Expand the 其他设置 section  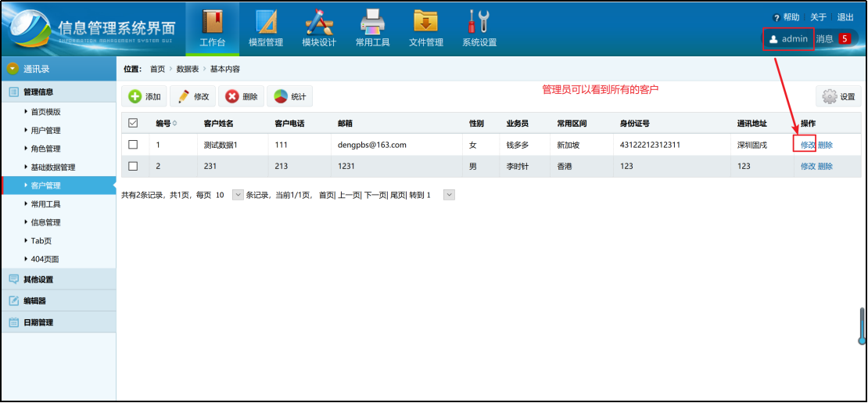pyautogui.click(x=59, y=279)
